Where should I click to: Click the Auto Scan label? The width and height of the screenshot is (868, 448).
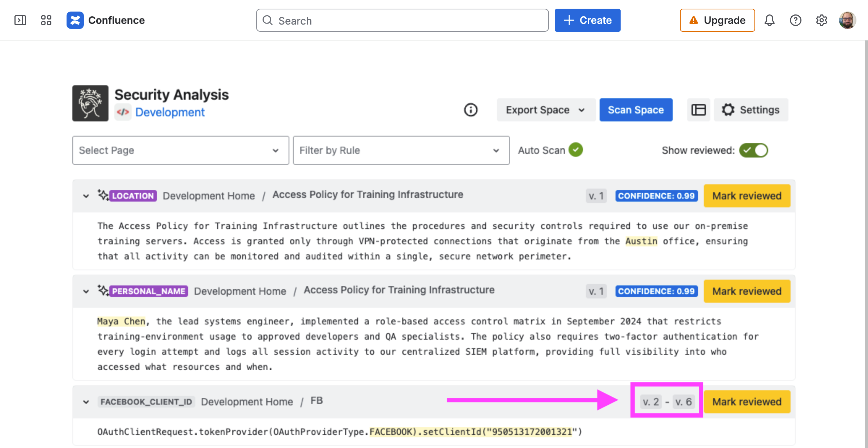(x=541, y=150)
